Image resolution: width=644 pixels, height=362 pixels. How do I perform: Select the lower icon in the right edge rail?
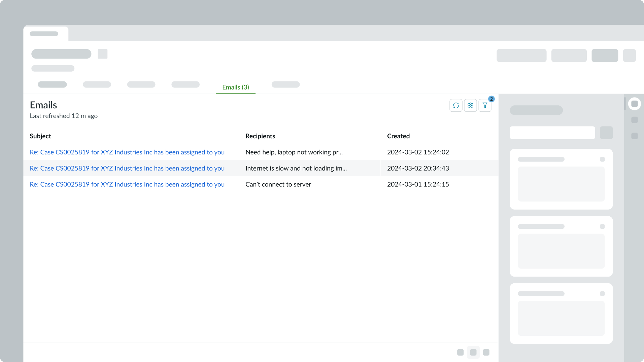635,136
